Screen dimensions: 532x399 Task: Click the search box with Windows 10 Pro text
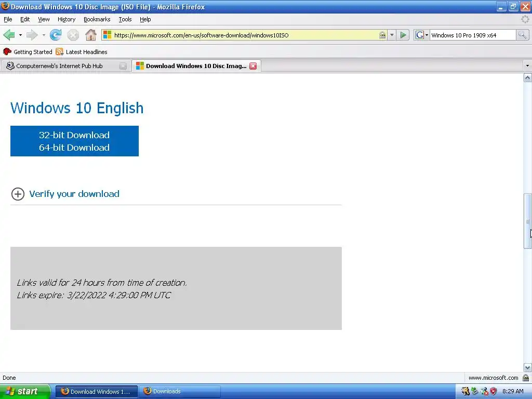click(473, 35)
